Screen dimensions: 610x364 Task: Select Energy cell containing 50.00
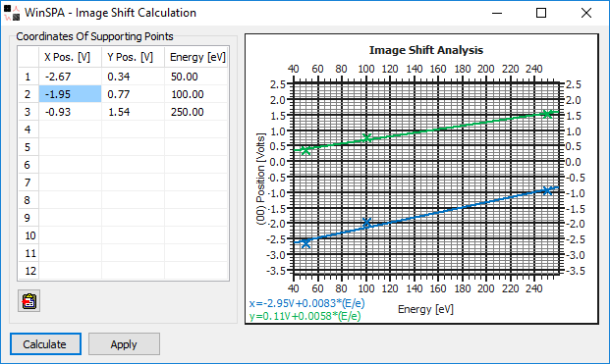coord(196,77)
